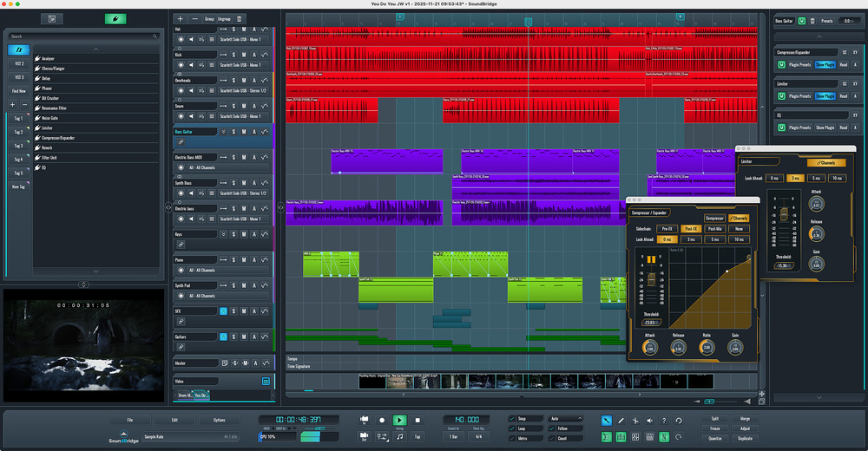The height and width of the screenshot is (451, 868).
Task: Mute the Kick track
Action: (244, 55)
